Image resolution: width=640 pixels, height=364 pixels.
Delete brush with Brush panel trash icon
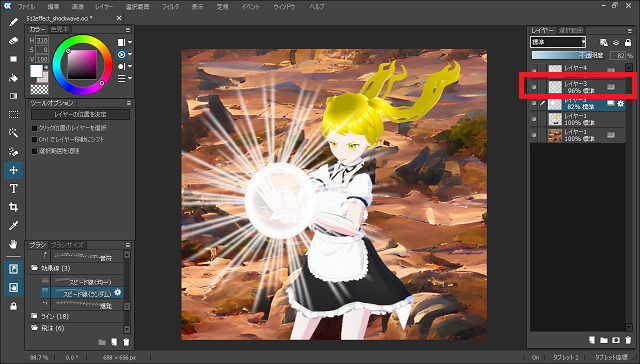pos(126,342)
